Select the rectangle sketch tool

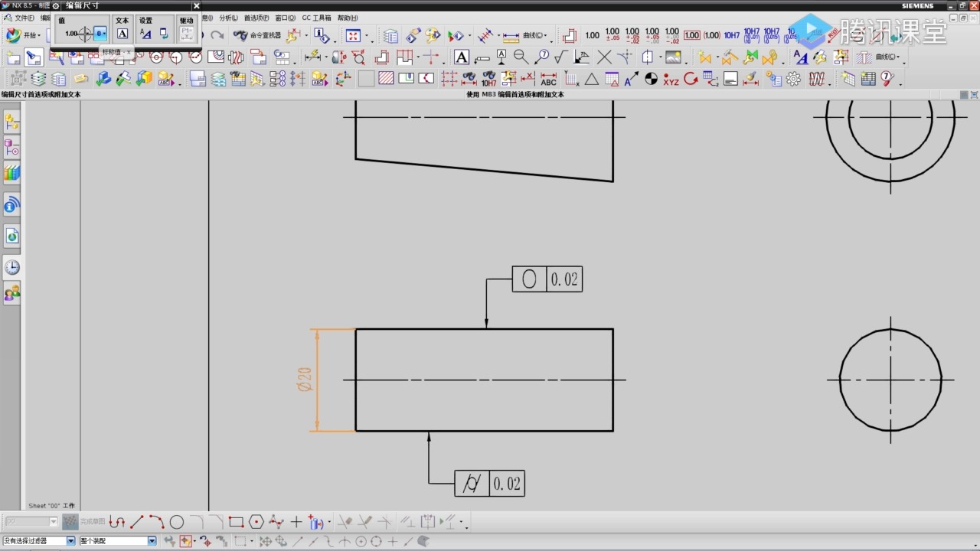(x=236, y=522)
